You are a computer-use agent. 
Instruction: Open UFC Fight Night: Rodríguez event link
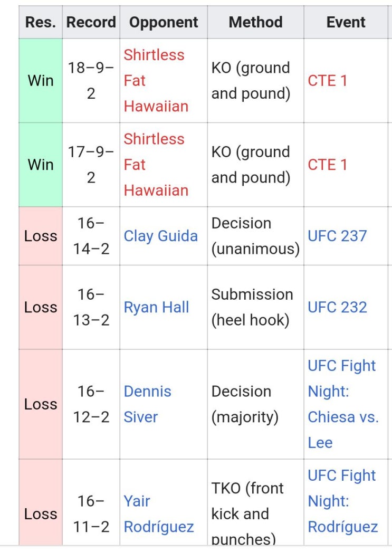343,501
